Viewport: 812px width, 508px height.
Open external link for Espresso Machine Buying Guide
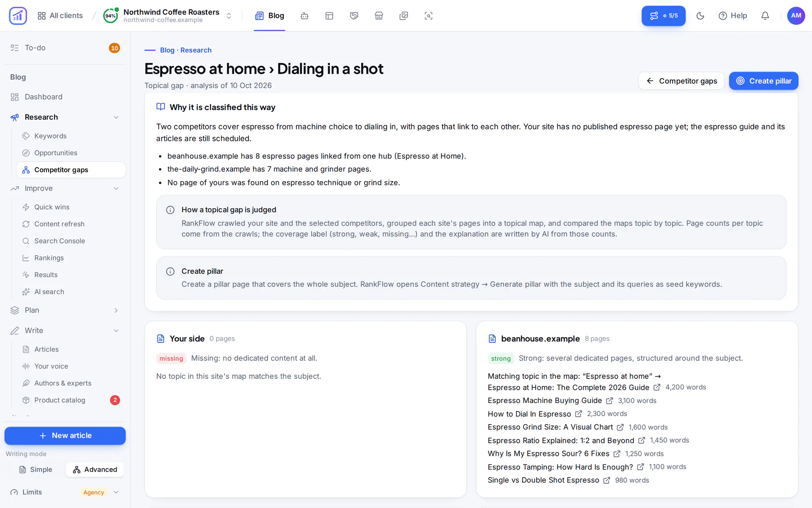(x=609, y=400)
